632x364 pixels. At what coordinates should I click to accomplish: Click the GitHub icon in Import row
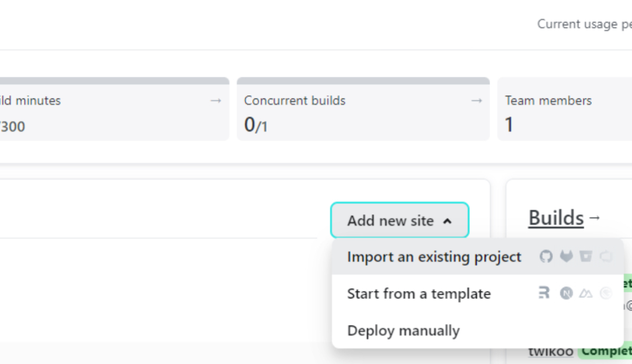coord(546,257)
